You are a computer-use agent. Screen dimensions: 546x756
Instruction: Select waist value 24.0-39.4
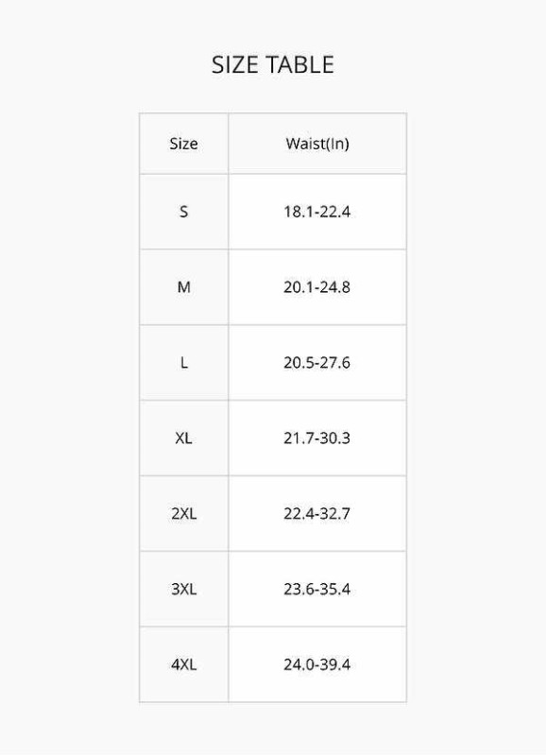click(x=317, y=664)
